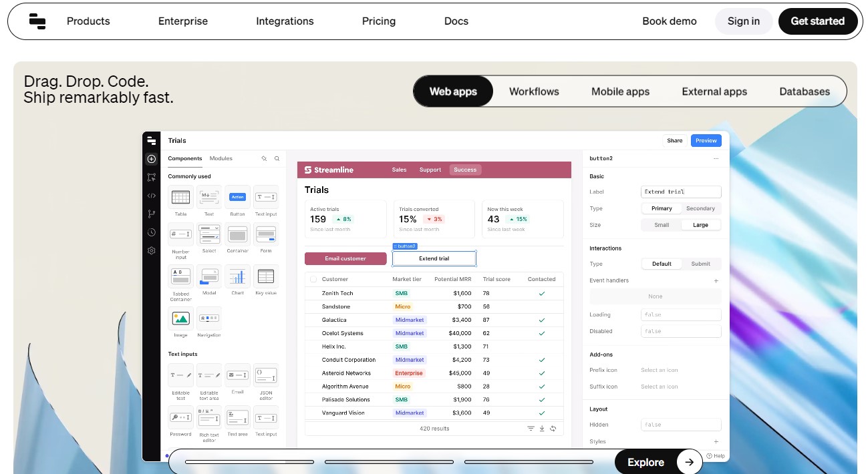Screen dimensions: 868x474
Task: Click the Book demo link
Action: click(669, 21)
